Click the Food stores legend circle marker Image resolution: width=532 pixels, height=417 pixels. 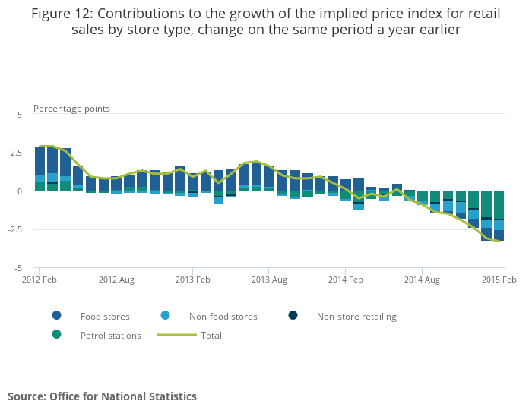(x=57, y=316)
